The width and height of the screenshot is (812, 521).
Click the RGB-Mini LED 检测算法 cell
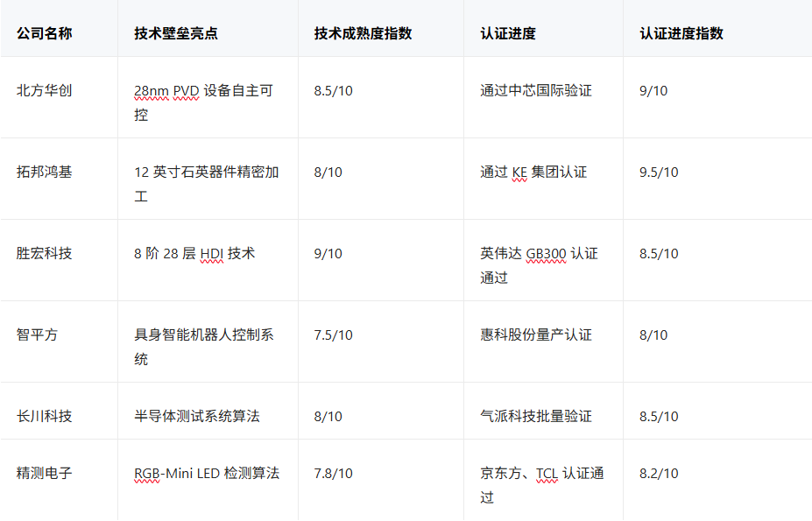(x=207, y=473)
